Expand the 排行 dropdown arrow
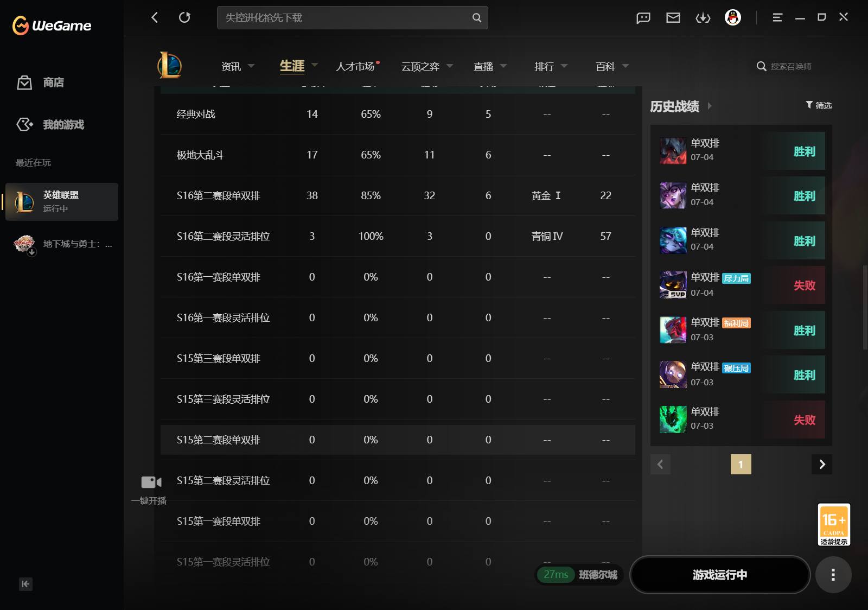This screenshot has height=610, width=868. [564, 66]
